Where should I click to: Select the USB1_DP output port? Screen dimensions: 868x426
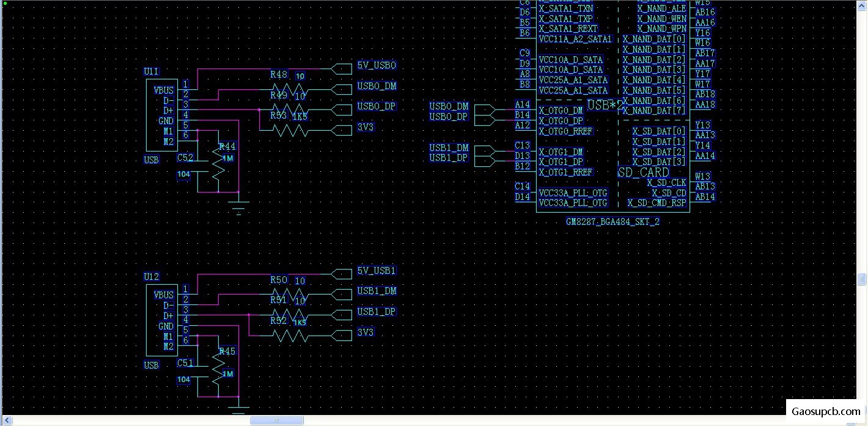click(340, 315)
